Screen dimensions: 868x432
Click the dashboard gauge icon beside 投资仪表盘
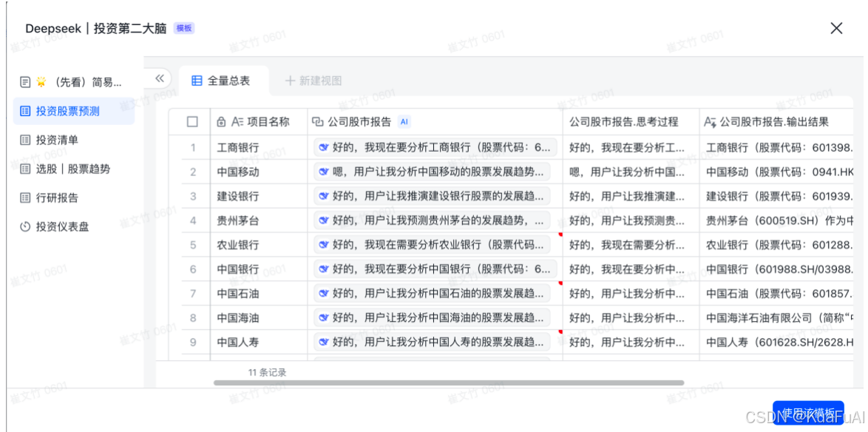(25, 226)
